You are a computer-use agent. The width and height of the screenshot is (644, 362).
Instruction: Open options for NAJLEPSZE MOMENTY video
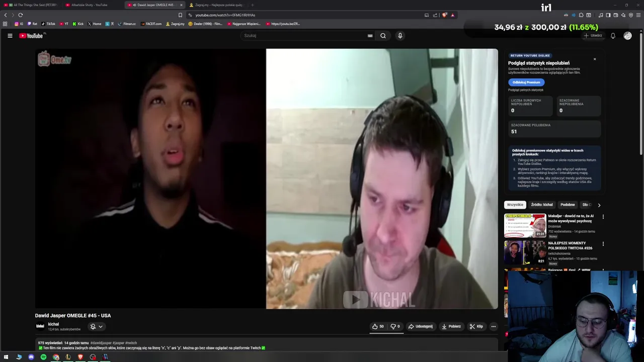pos(603,244)
